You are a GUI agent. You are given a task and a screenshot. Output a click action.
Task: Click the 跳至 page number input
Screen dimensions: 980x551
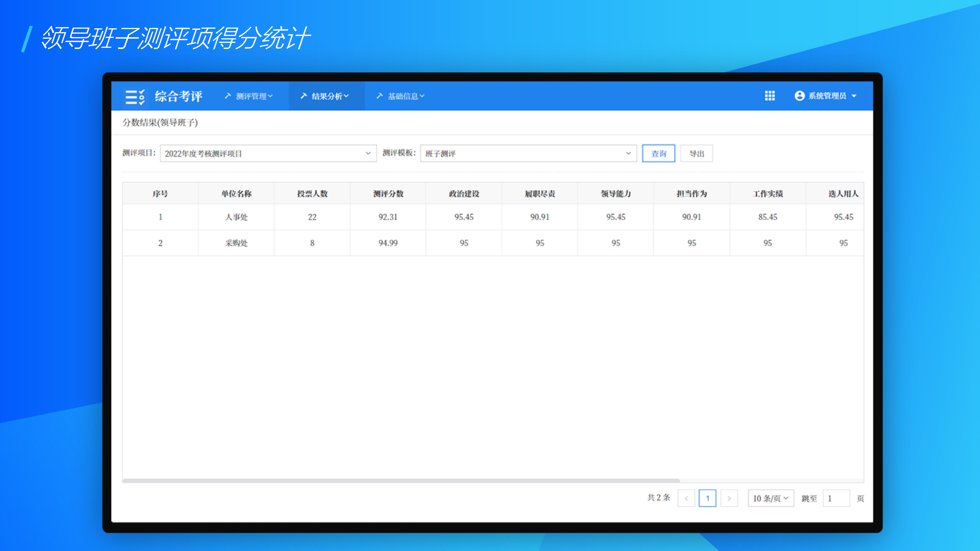(836, 498)
